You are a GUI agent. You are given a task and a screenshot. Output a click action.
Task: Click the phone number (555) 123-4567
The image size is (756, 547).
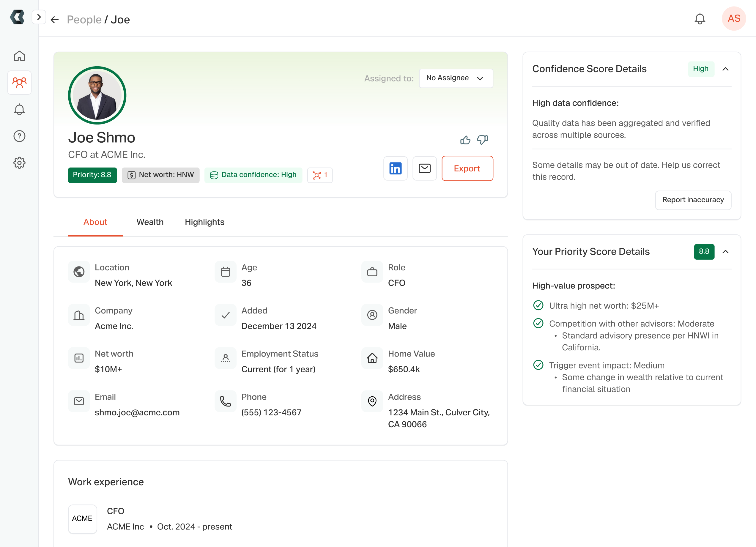click(271, 413)
